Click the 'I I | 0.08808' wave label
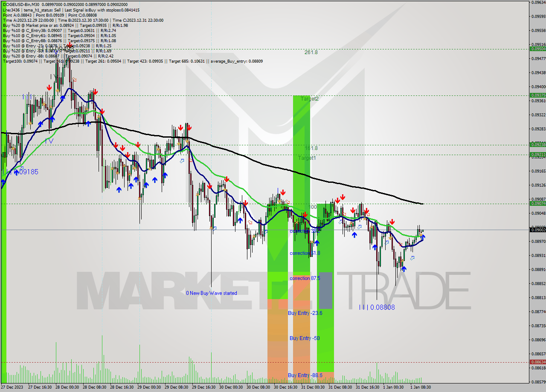Image resolution: width=546 pixels, height=392 pixels. click(377, 307)
